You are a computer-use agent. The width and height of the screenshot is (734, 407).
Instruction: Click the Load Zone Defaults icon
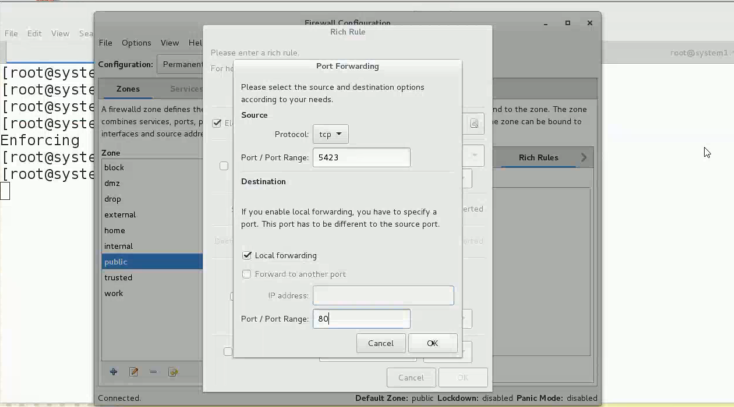pyautogui.click(x=173, y=372)
